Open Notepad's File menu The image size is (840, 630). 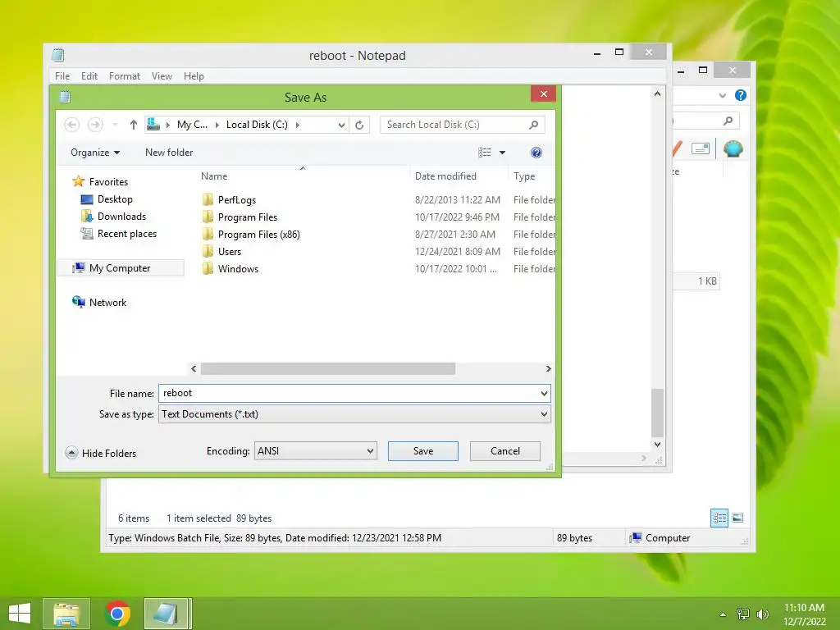[x=62, y=76]
